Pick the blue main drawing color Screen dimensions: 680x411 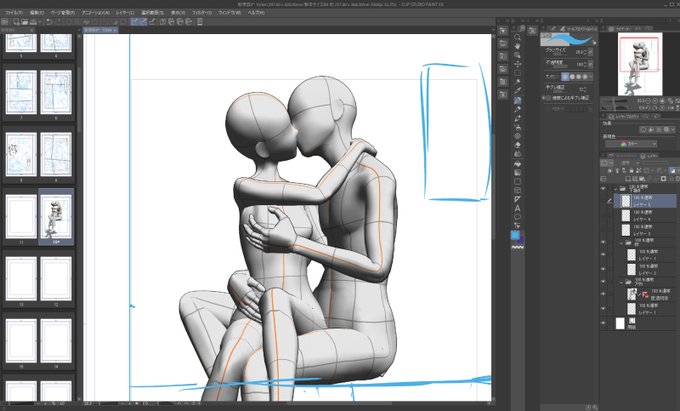515,235
